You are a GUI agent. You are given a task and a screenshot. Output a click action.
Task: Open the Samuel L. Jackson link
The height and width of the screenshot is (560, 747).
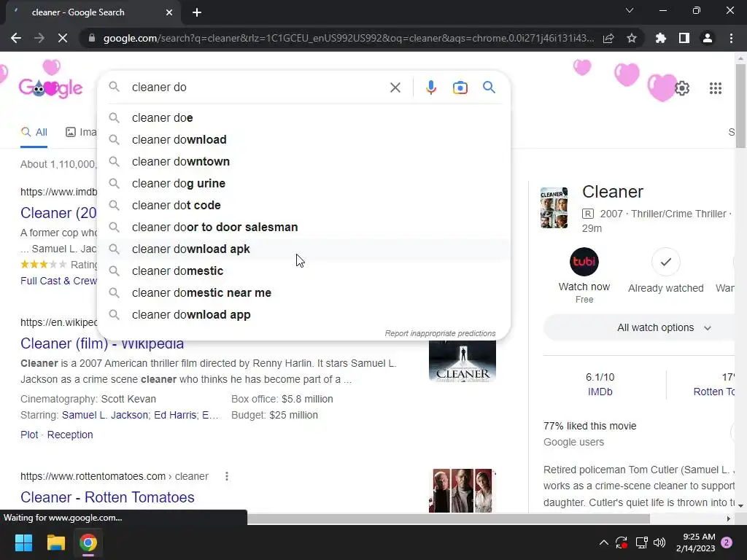coord(105,415)
